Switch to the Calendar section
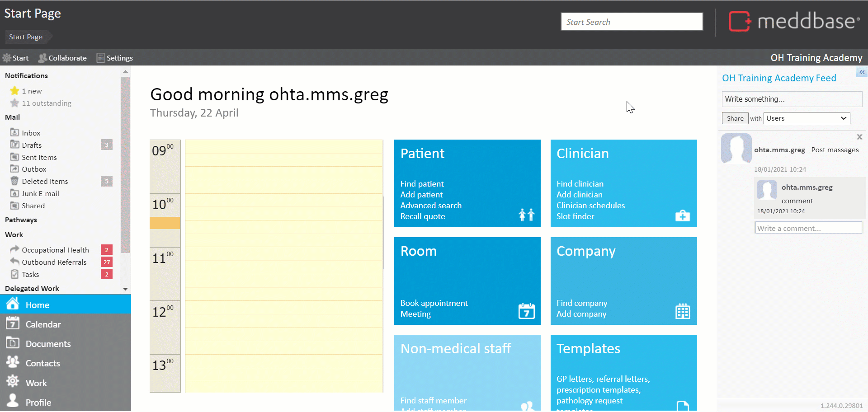This screenshot has width=868, height=412. pyautogui.click(x=43, y=324)
